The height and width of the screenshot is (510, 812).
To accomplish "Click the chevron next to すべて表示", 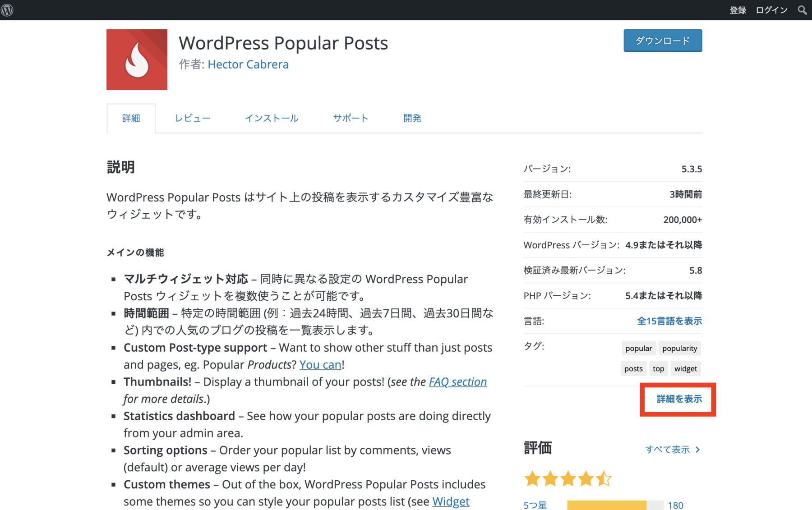I will click(x=698, y=450).
